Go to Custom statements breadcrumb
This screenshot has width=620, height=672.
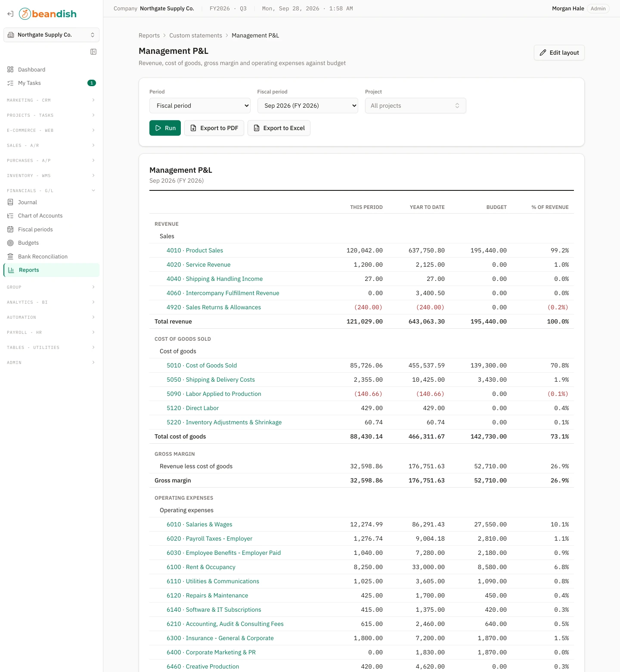point(195,36)
